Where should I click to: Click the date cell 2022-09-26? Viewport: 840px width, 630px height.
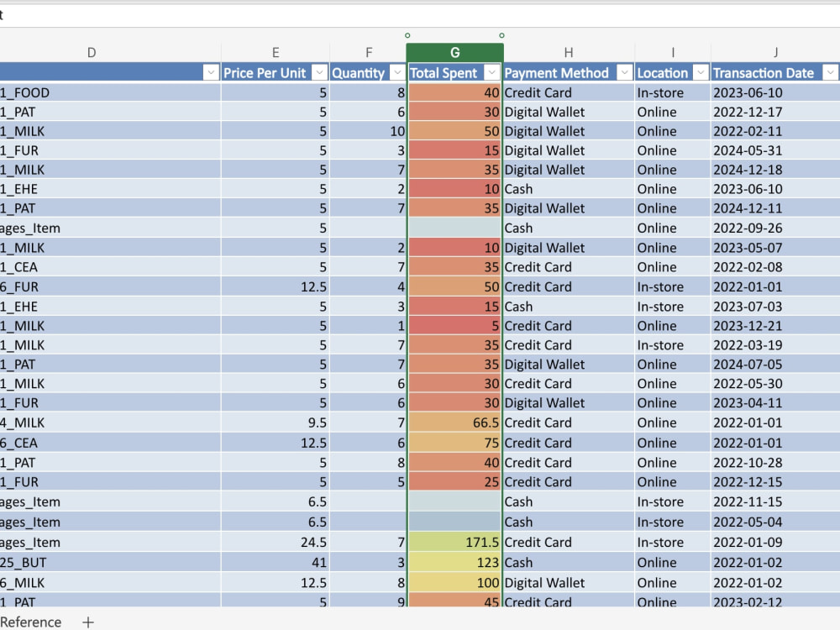[x=775, y=228]
